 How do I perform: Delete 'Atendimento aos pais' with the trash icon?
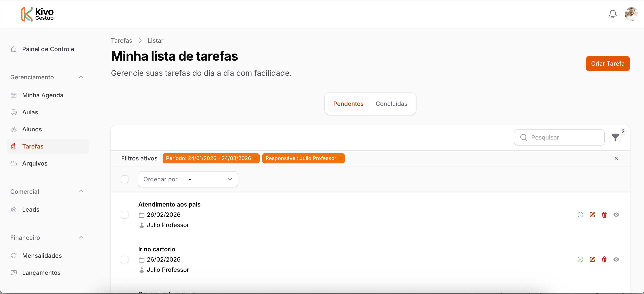click(604, 214)
